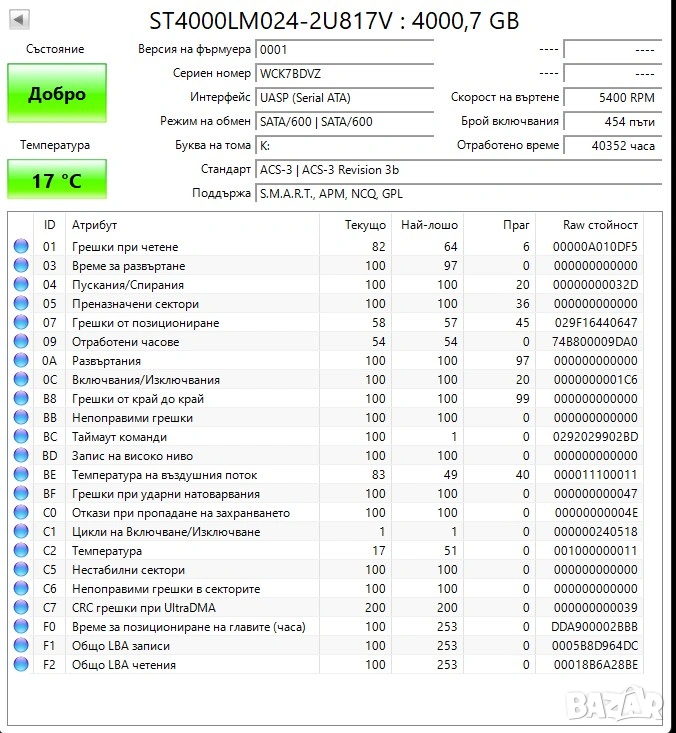Click the 5400 RPM rotation speed field

612,97
